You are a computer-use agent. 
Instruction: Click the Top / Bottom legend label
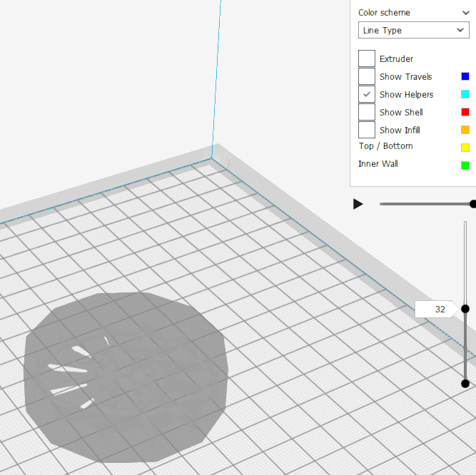pos(385,146)
